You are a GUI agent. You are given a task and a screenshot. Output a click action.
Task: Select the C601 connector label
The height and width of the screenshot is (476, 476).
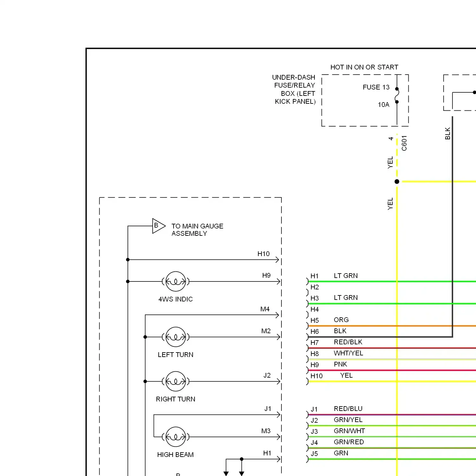tap(404, 143)
